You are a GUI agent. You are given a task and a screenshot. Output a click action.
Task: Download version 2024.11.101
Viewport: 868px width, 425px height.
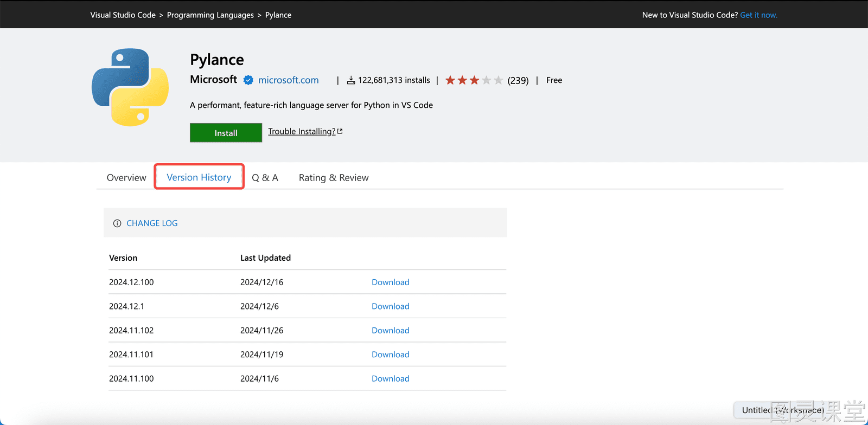point(391,355)
